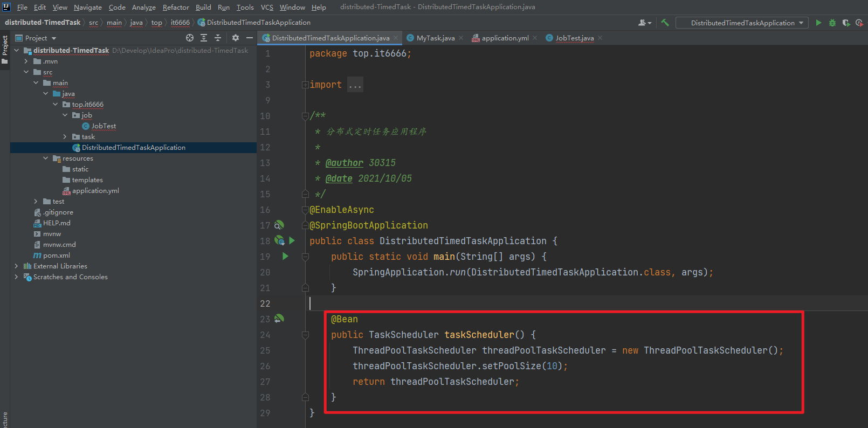Viewport: 868px width, 428px height.
Task: Collapse the job package
Action: (x=65, y=115)
